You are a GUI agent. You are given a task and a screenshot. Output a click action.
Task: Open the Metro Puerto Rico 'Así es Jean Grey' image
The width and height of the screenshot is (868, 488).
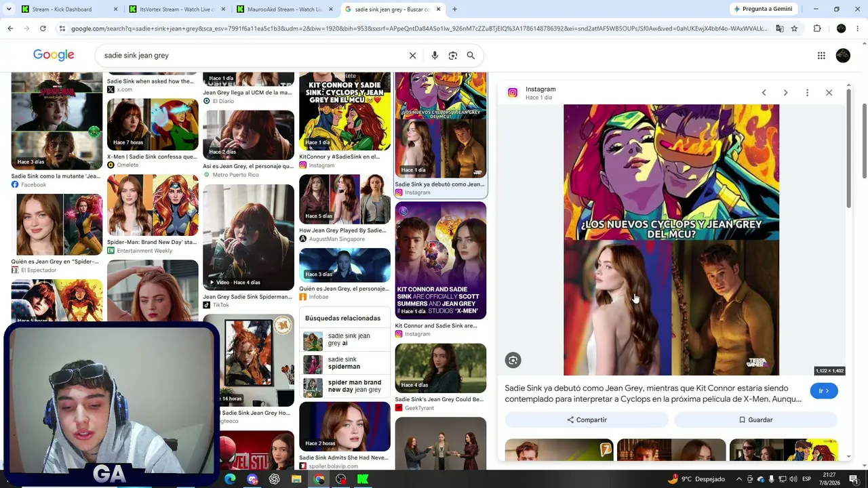[248, 135]
